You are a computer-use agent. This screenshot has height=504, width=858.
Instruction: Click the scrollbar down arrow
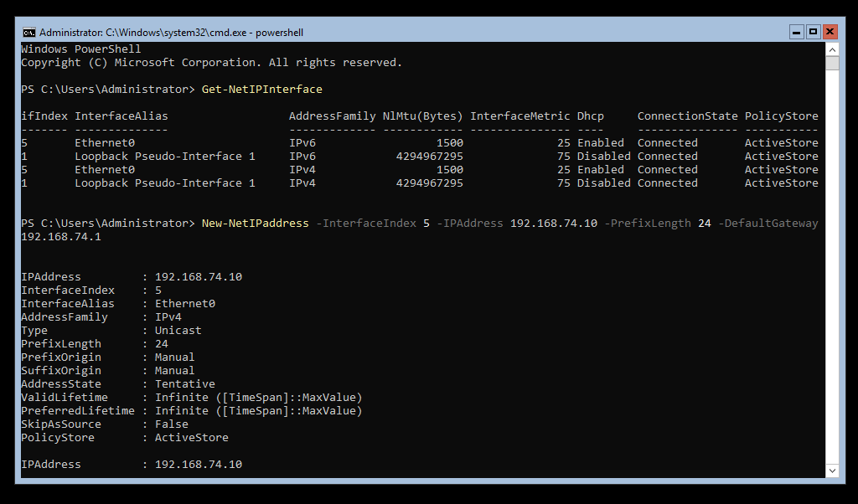(831, 471)
